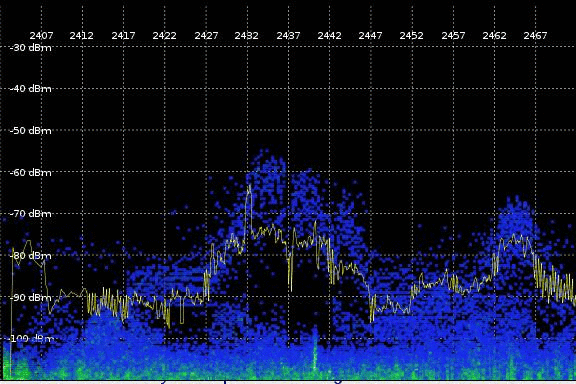Click the -100 dBm axis label

(31, 338)
